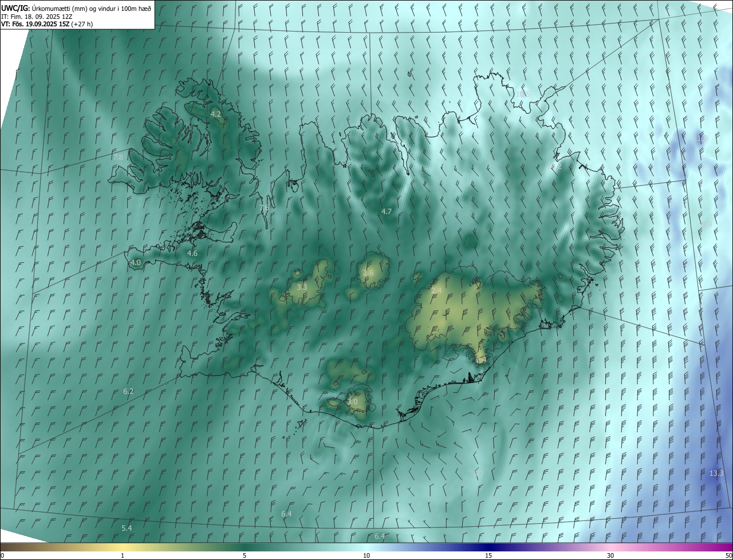Image resolution: width=733 pixels, height=560 pixels.
Task: Click the 13.3 value in the blue area
Action: (716, 473)
